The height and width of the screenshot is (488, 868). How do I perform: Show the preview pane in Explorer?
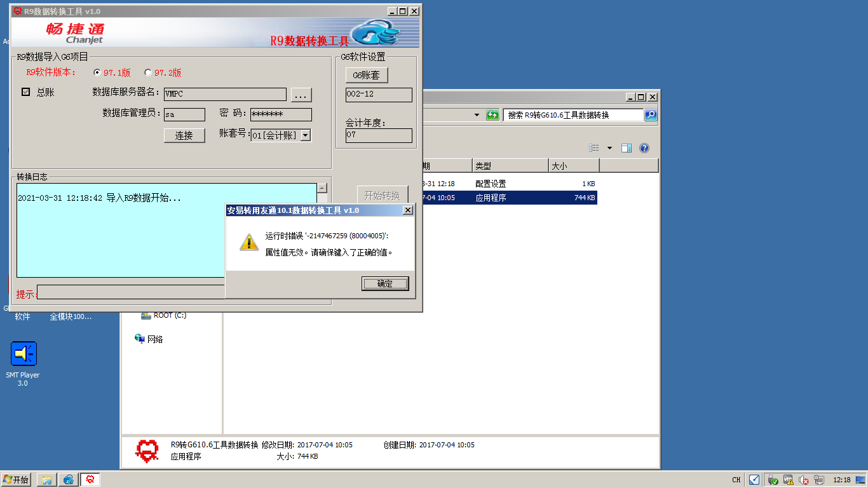627,148
